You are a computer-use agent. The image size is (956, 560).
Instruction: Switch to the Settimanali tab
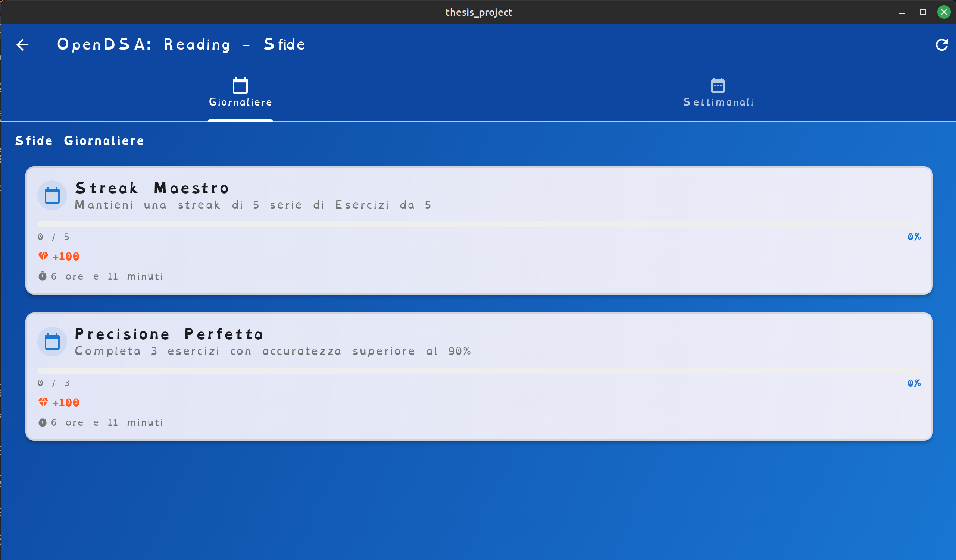718,102
